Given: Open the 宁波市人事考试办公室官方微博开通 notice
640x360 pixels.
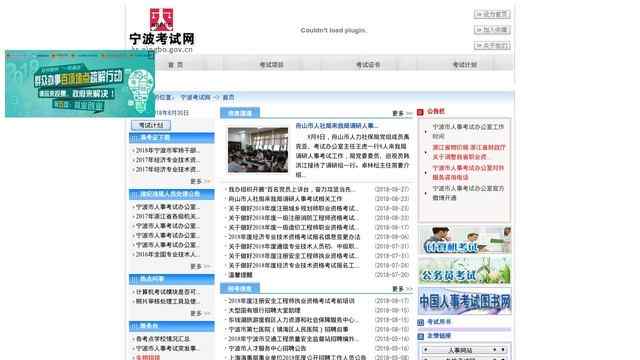Looking at the screenshot, I should point(468,193).
